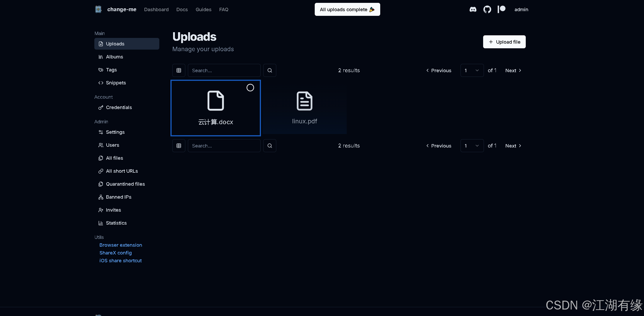The image size is (644, 316).
Task: Go to Albums in sidebar
Action: [114, 57]
